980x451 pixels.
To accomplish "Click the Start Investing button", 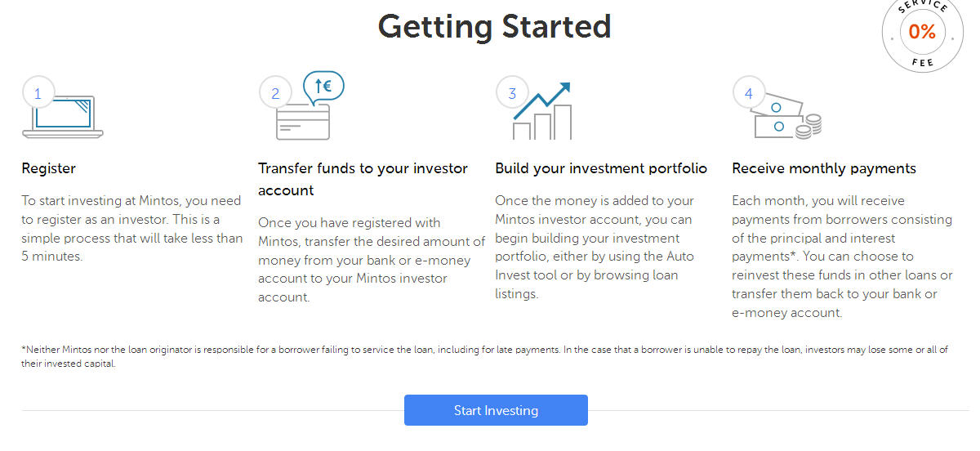I will [496, 410].
